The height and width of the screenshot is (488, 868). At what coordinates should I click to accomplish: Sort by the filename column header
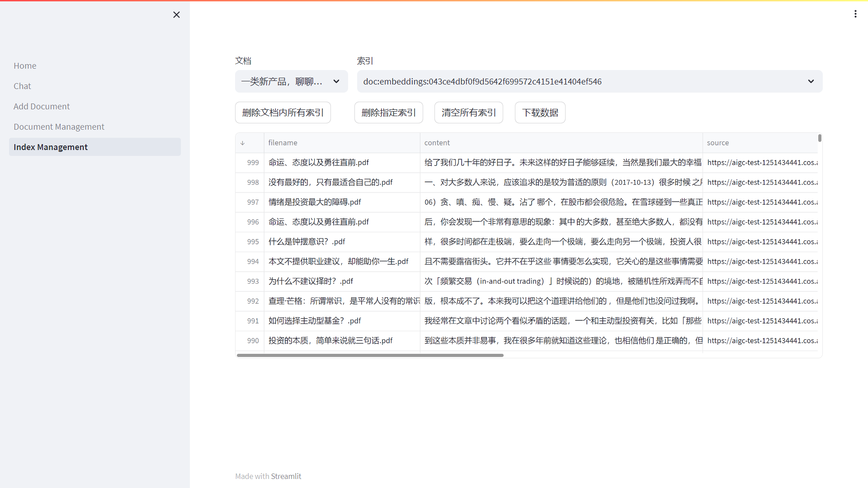pos(283,143)
